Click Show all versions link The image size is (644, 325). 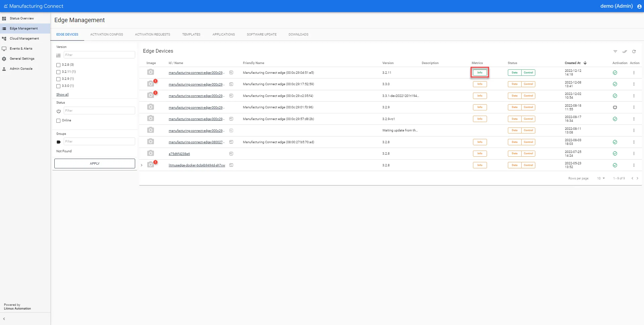pyautogui.click(x=62, y=95)
